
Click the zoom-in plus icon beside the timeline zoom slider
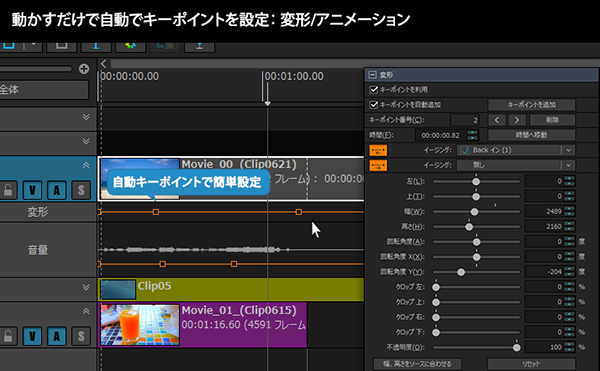pyautogui.click(x=84, y=69)
